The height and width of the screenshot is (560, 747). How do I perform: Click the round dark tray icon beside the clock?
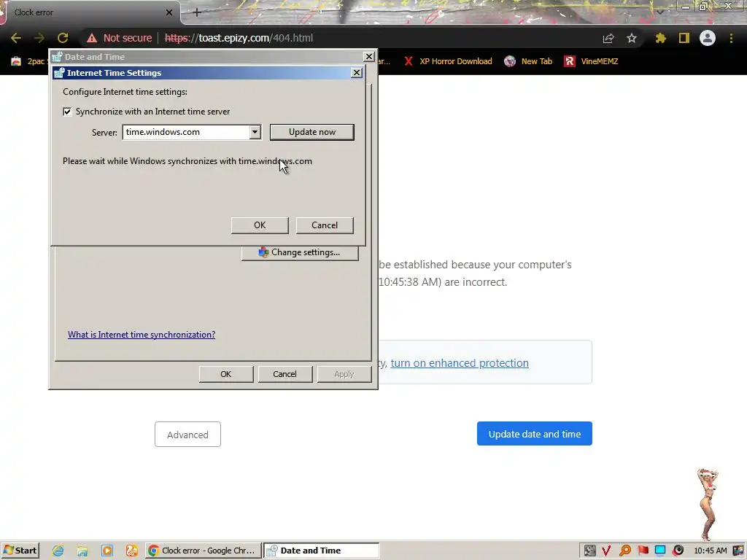[x=678, y=551]
